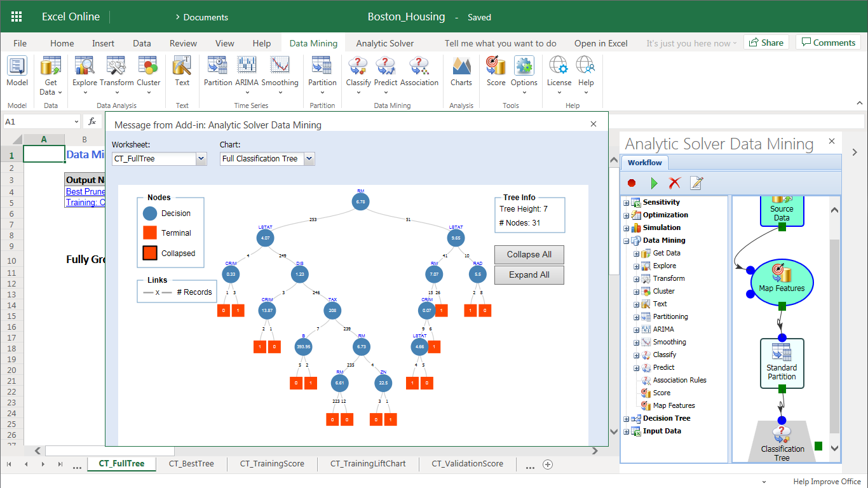Open the License ribbon menu
Screen dimensions: 868x488
[x=559, y=75]
